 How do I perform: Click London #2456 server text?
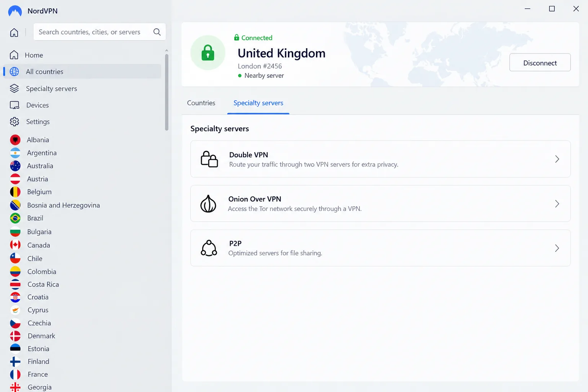[x=260, y=66]
